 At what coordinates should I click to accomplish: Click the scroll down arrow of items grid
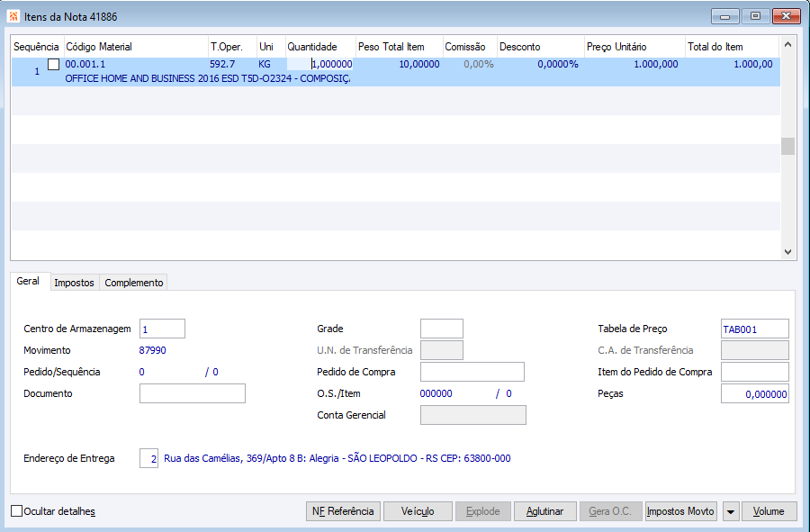[x=787, y=252]
